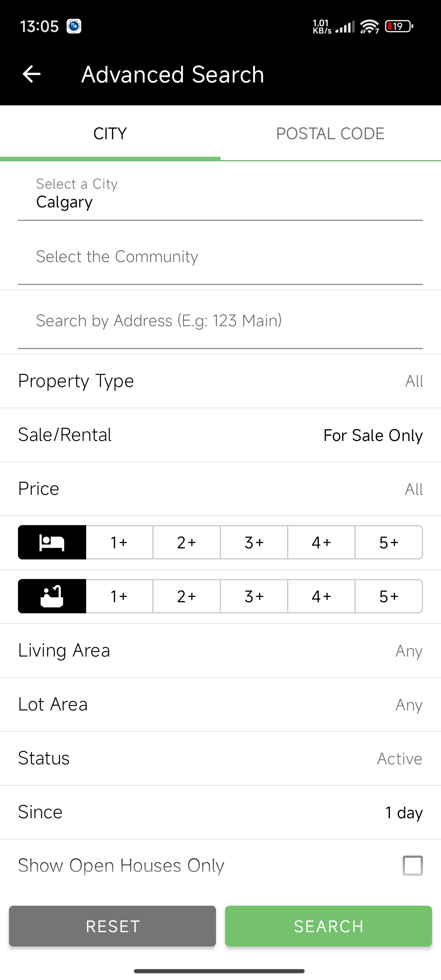Screen dimensions: 441x980
Task: Change the Since 1 day setting
Action: [220, 812]
